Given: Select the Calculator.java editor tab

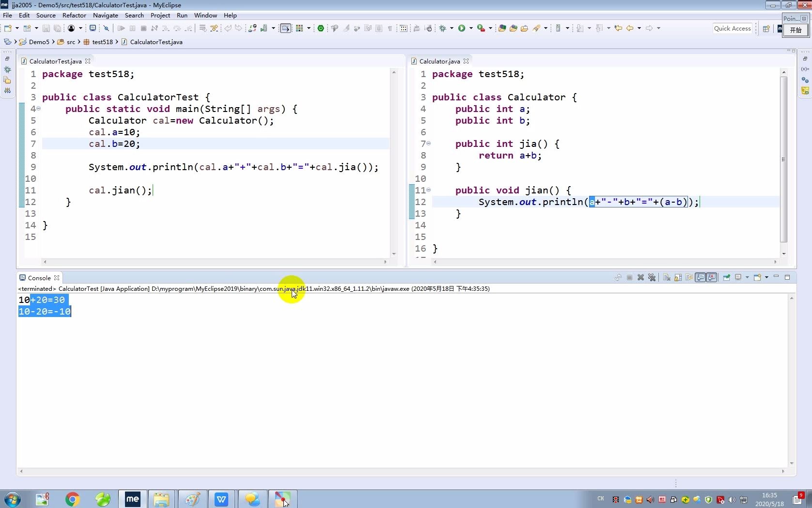Looking at the screenshot, I should tap(439, 61).
